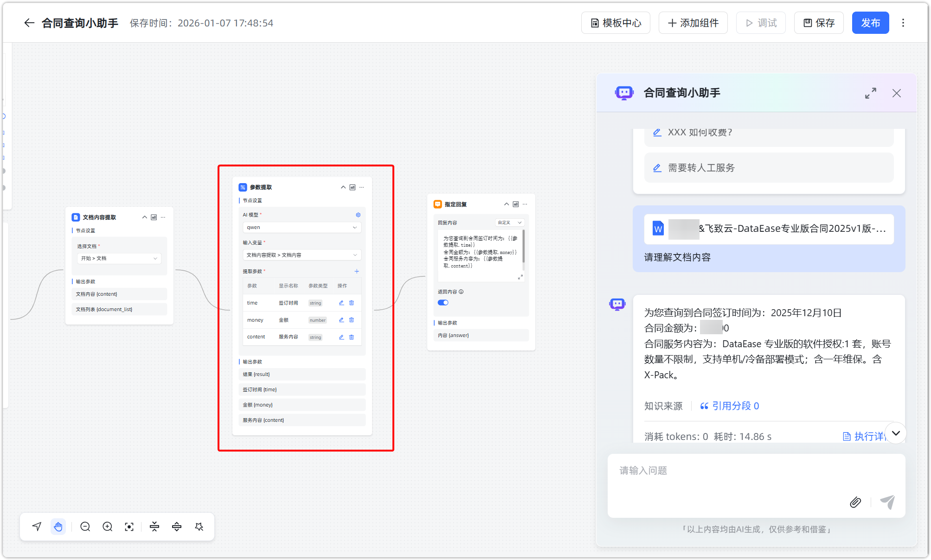This screenshot has height=560, width=931.
Task: Select the pan (hand) tool in canvas toolbar
Action: (x=58, y=527)
